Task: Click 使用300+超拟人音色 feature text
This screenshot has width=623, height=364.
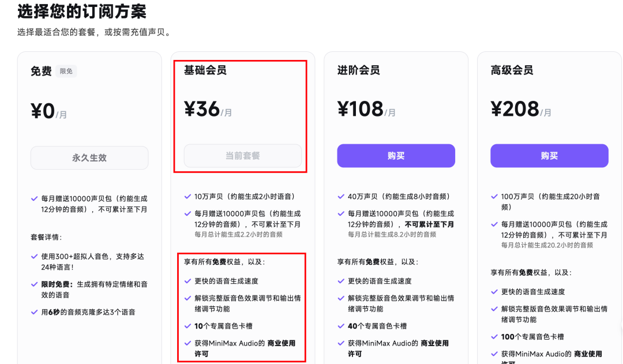Action: point(92,261)
